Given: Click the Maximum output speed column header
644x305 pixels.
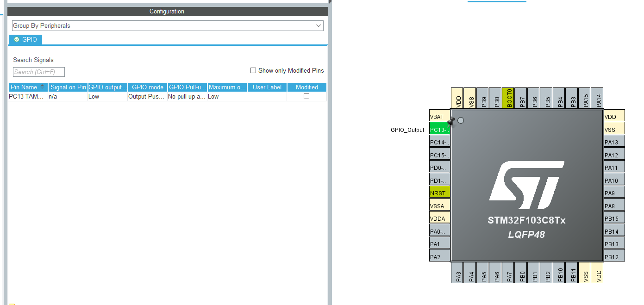Looking at the screenshot, I should click(227, 87).
